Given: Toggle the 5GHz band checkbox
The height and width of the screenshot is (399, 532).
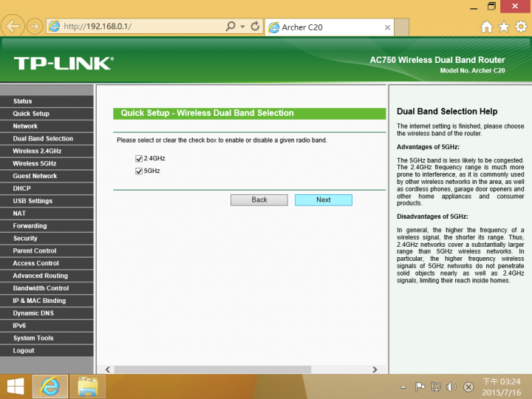Looking at the screenshot, I should coord(138,171).
